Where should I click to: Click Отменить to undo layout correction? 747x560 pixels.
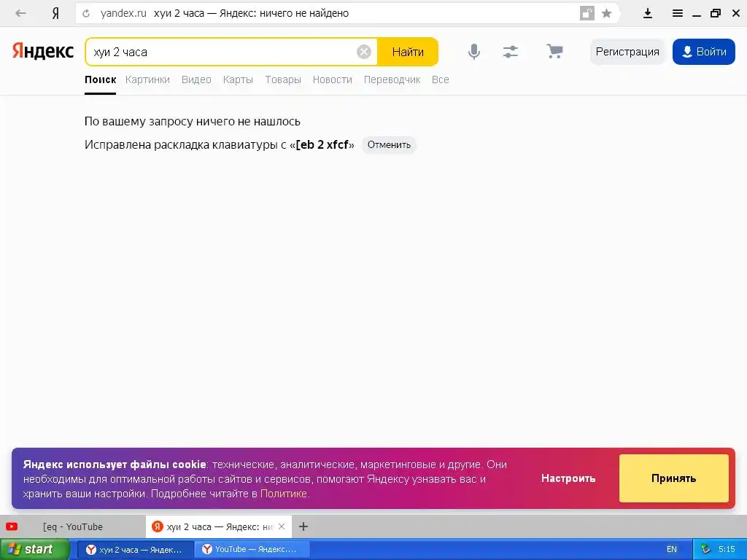click(x=389, y=145)
